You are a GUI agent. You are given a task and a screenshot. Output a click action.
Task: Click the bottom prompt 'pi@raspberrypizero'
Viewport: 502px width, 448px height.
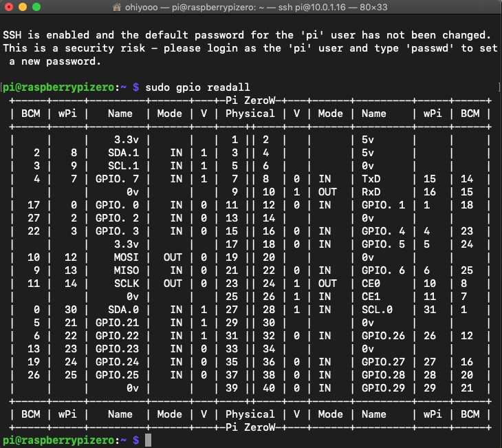click(58, 440)
